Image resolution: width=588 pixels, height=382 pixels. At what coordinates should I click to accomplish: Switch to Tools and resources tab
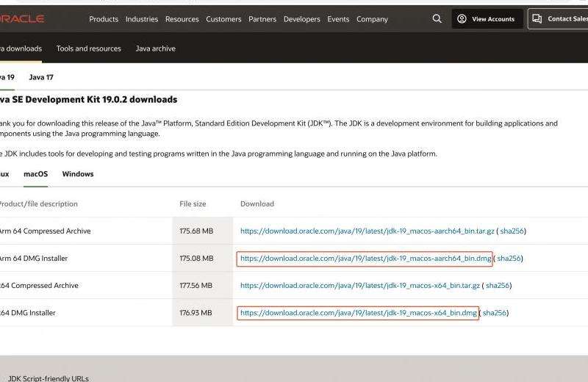click(x=88, y=48)
